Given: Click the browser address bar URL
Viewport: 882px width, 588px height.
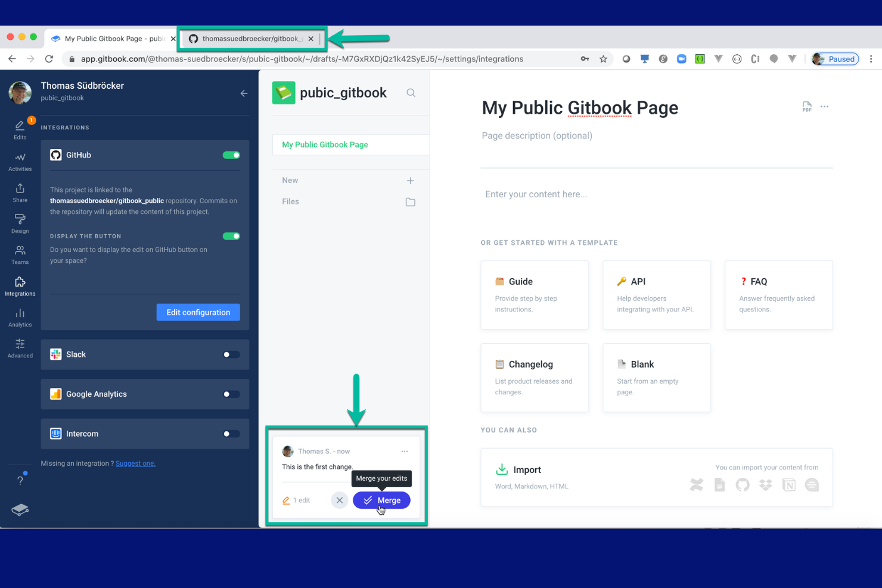Looking at the screenshot, I should 302,59.
